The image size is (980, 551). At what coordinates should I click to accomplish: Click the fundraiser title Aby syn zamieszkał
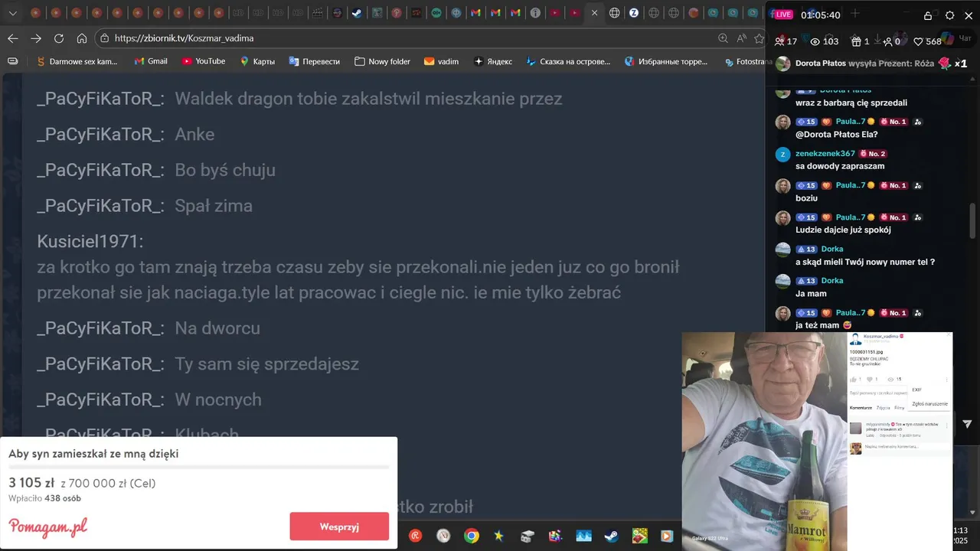[x=93, y=454]
